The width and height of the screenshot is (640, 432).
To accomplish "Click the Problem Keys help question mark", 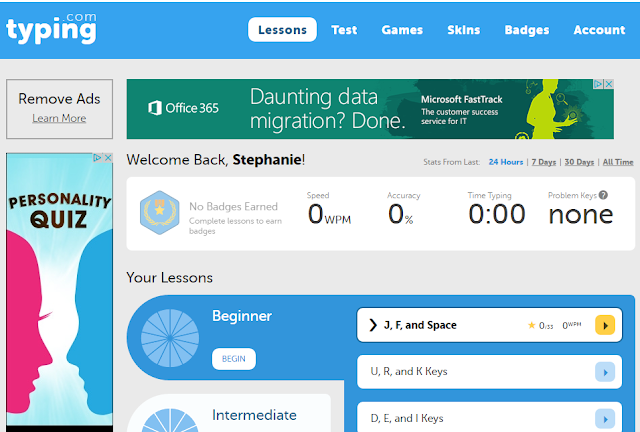I will pyautogui.click(x=603, y=195).
